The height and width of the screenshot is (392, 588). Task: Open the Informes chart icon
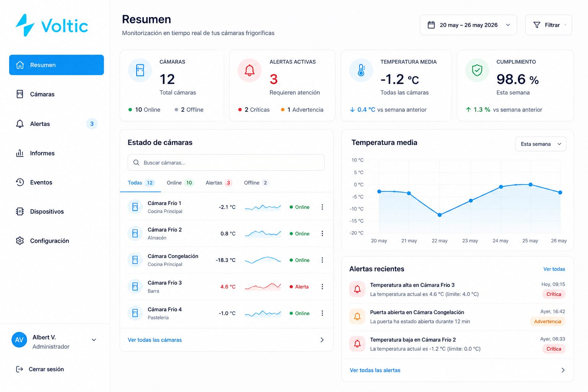tap(20, 153)
